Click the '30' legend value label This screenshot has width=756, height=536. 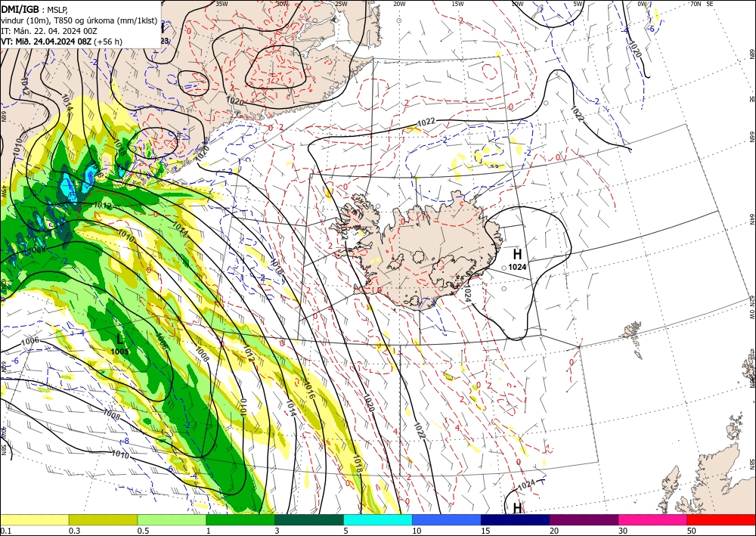623,530
